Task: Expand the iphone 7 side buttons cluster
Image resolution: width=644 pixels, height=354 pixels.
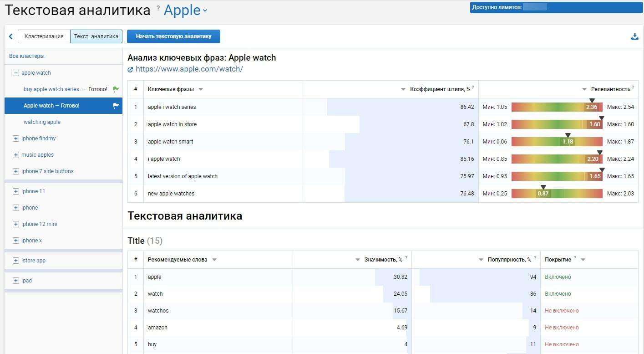Action: [16, 171]
